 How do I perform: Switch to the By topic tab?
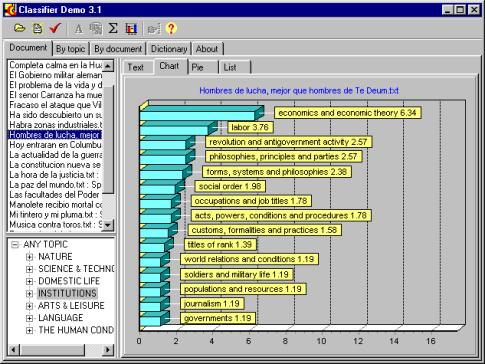point(71,49)
